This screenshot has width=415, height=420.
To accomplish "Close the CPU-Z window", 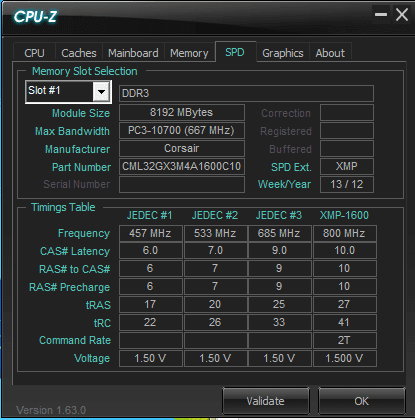I will pos(402,15).
